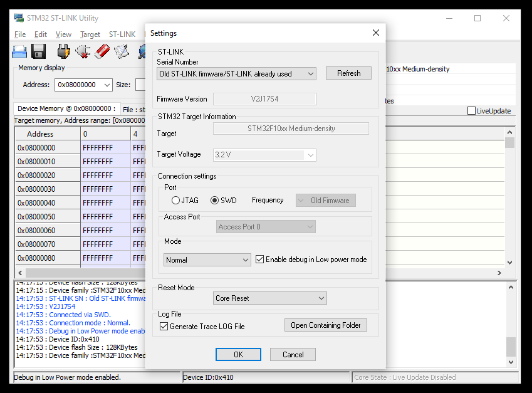Open the Frequency Old Firmware dropdown
The image size is (532, 393).
pos(326,200)
